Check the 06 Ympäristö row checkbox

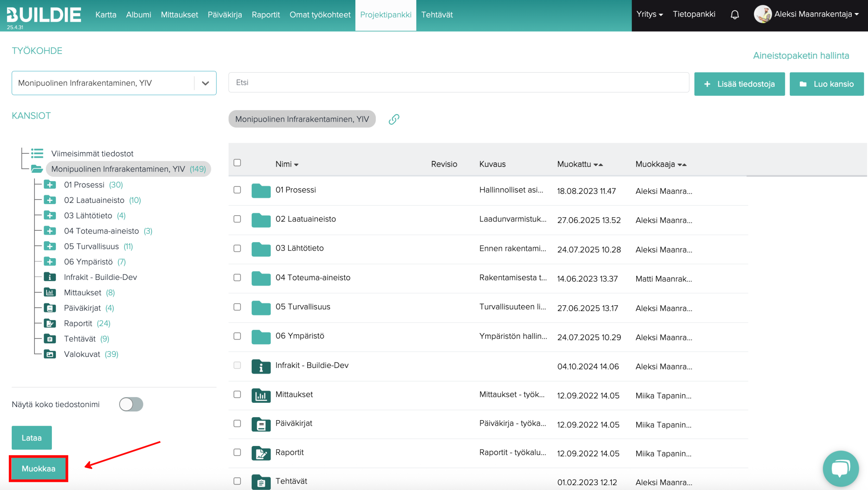coord(237,336)
